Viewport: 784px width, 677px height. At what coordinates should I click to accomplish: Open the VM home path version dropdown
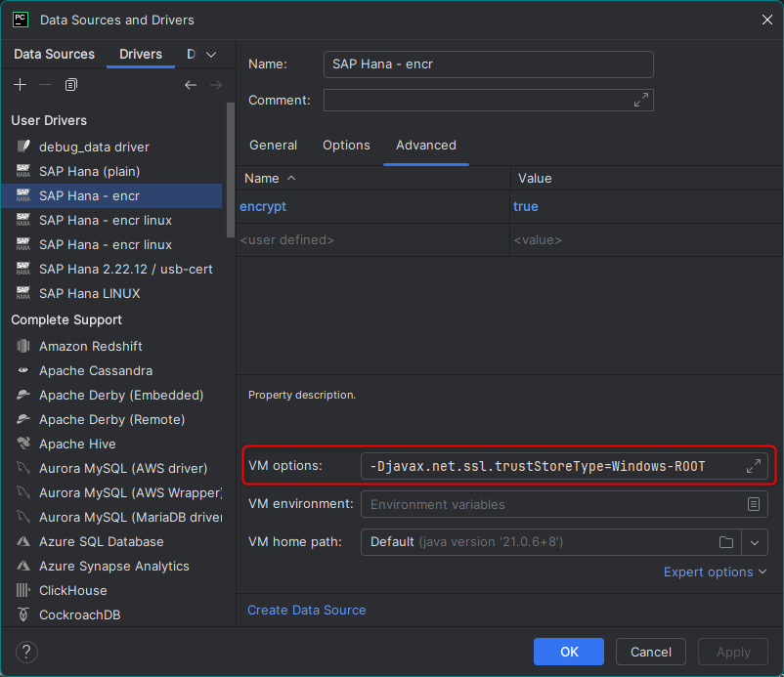(x=753, y=542)
